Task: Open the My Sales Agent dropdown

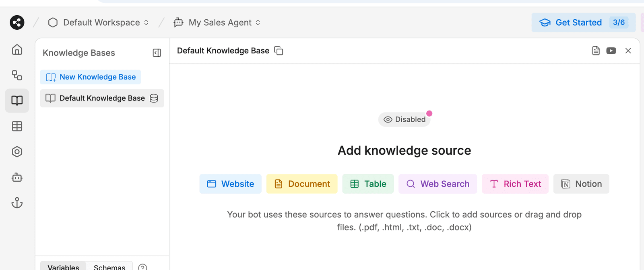Action: pyautogui.click(x=217, y=22)
